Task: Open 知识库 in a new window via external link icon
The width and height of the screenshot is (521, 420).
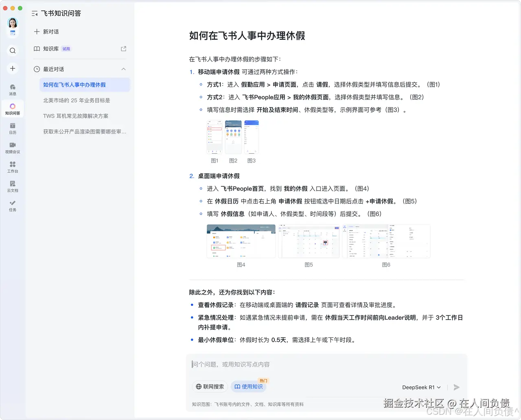Action: click(x=123, y=48)
